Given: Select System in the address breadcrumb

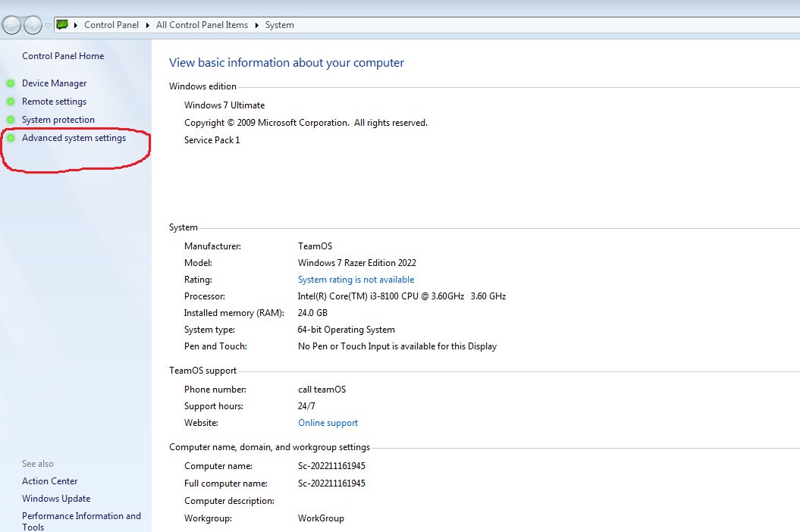Looking at the screenshot, I should 280,25.
